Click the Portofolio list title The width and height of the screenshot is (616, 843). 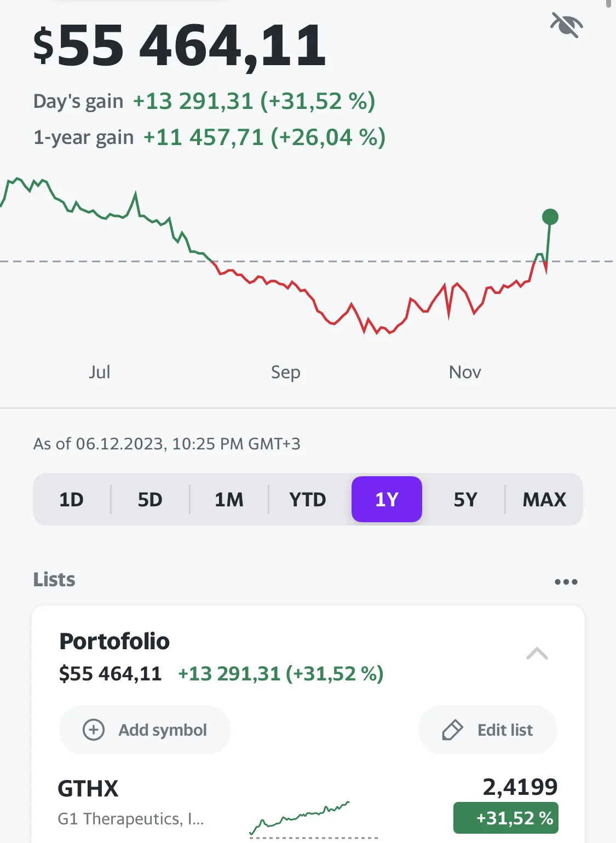pyautogui.click(x=114, y=641)
